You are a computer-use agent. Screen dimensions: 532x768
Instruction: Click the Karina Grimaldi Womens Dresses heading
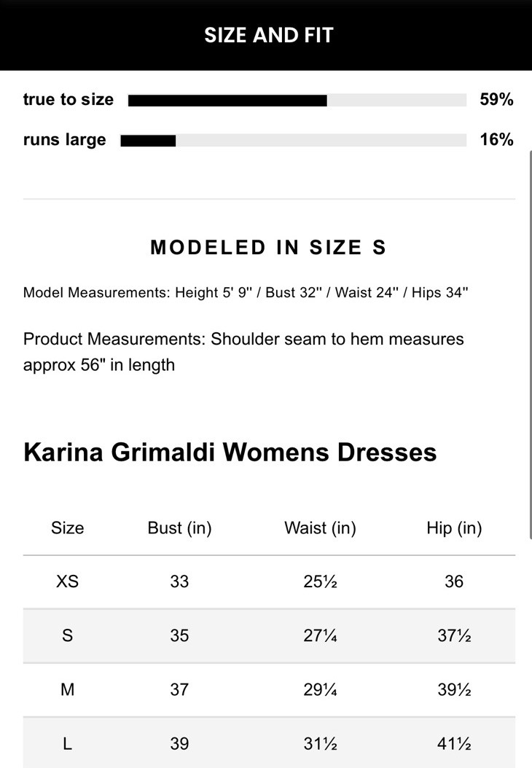pyautogui.click(x=230, y=452)
